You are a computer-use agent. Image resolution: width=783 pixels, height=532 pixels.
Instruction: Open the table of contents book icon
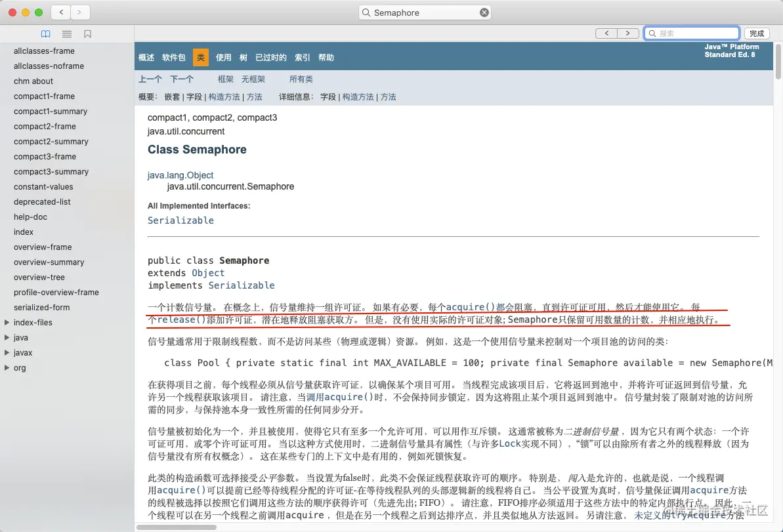point(45,34)
